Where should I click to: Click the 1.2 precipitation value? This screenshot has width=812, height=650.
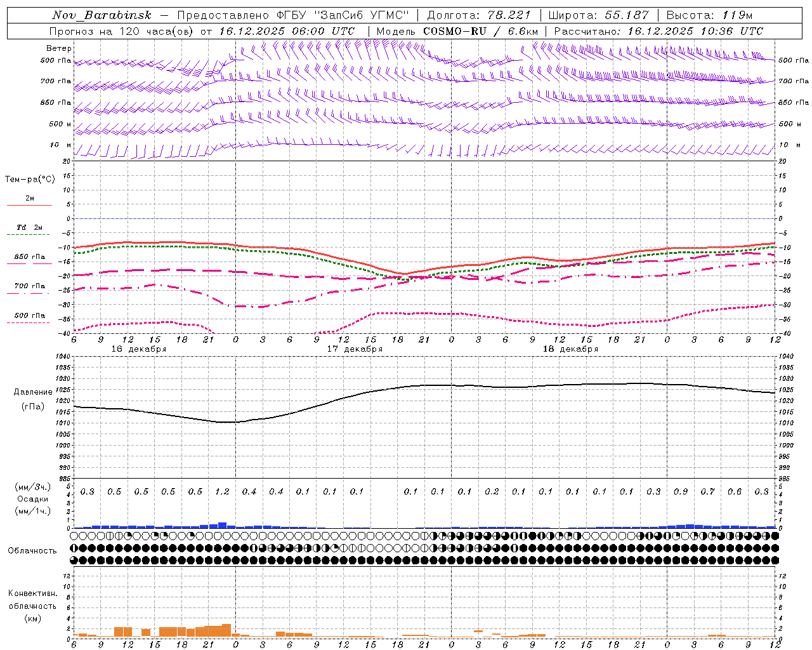point(222,492)
